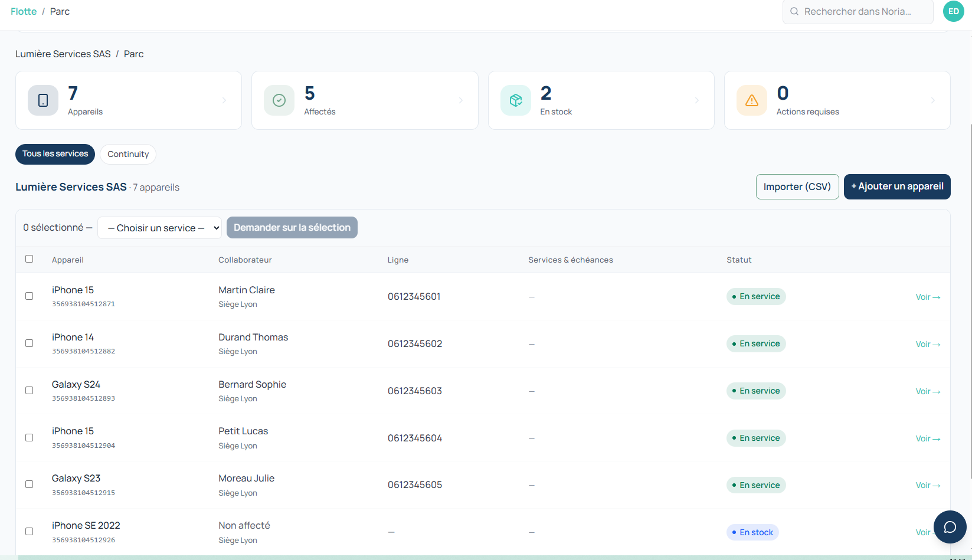
Task: Click Demander sur la sélection button
Action: pyautogui.click(x=292, y=228)
